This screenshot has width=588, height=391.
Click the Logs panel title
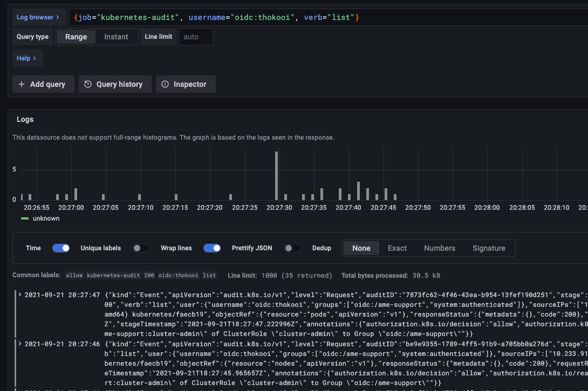pos(25,119)
